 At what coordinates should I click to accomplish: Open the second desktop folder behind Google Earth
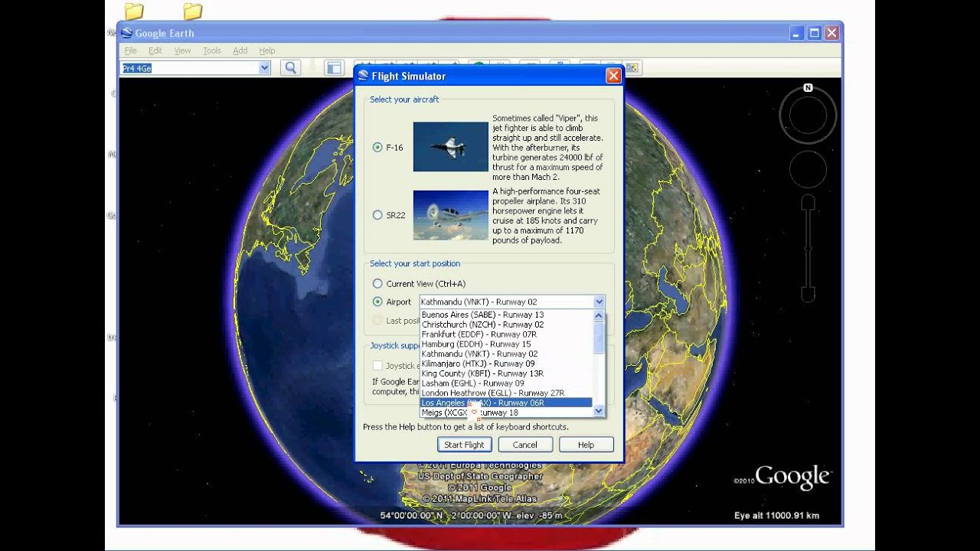click(x=193, y=11)
